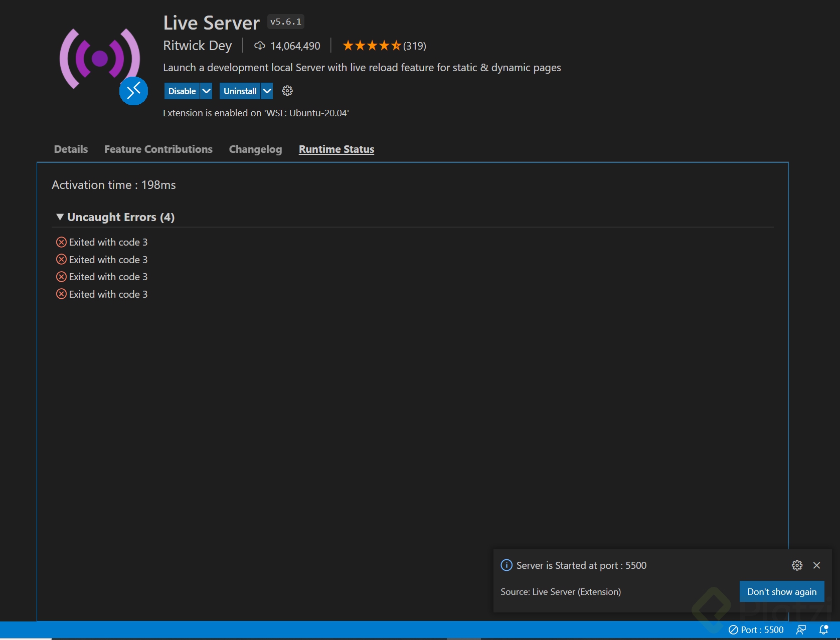This screenshot has width=840, height=640.
Task: Switch to the Details tab
Action: tap(71, 149)
